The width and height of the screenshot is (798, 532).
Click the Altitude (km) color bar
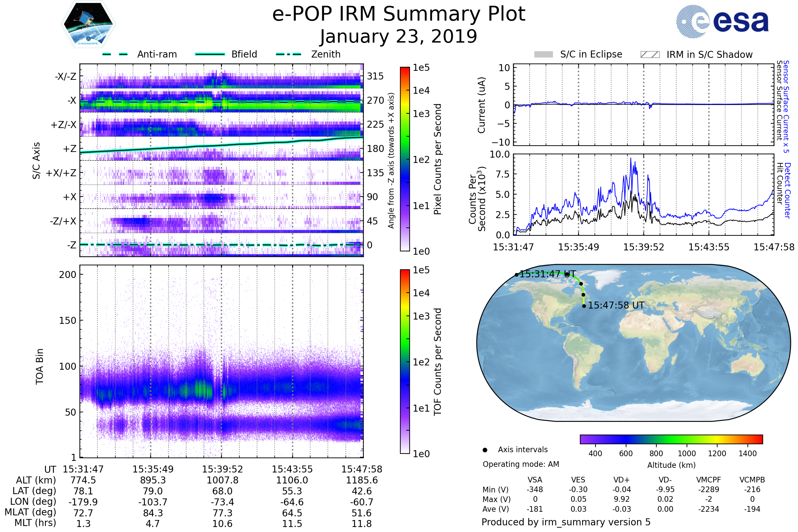pos(671,439)
